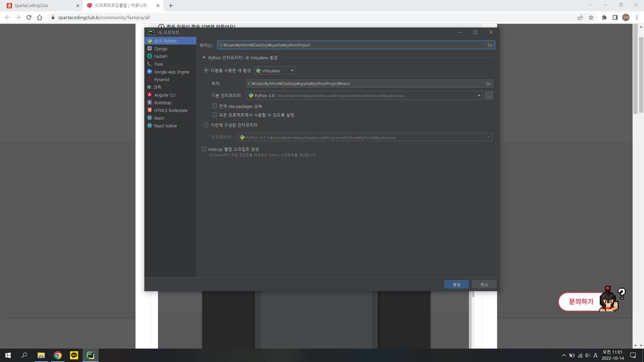Viewport: 644px width, 362px height.
Task: Pick the React project icon
Action: [x=150, y=118]
